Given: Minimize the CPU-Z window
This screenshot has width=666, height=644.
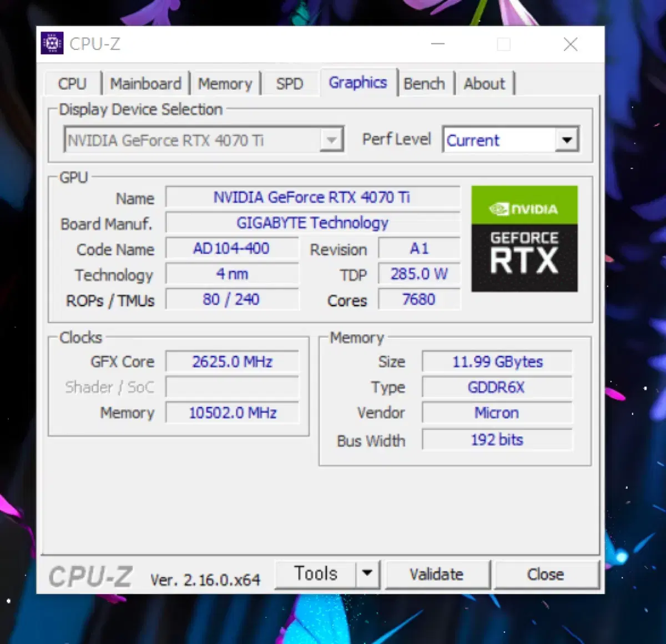Looking at the screenshot, I should point(438,44).
